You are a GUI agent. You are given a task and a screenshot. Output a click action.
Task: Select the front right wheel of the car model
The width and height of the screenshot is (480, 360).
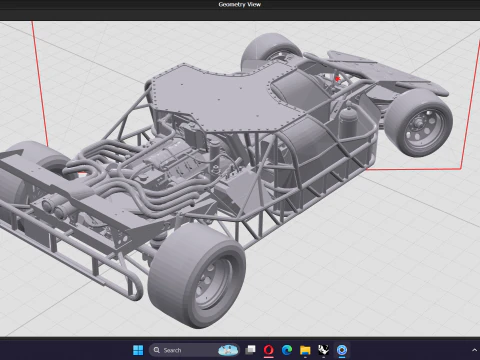(x=197, y=275)
